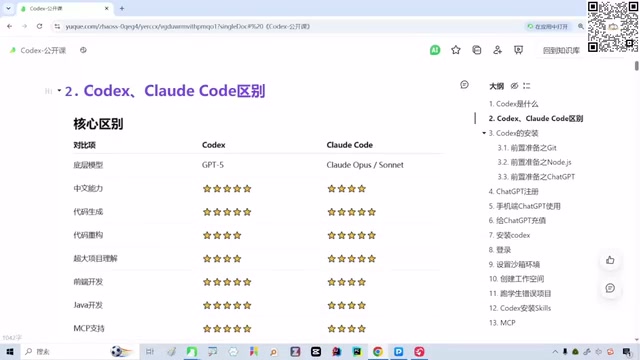The height and width of the screenshot is (360, 640).
Task: Open the notification center icon
Action: coord(627,351)
